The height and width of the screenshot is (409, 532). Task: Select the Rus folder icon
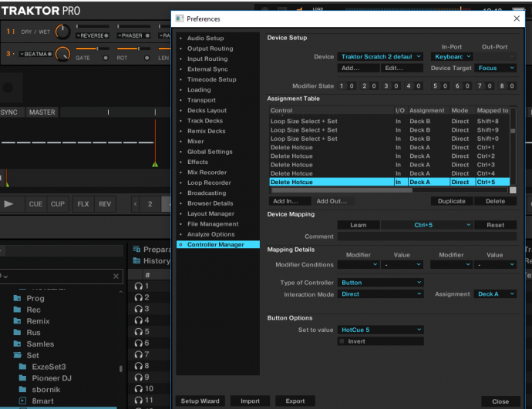(17, 333)
